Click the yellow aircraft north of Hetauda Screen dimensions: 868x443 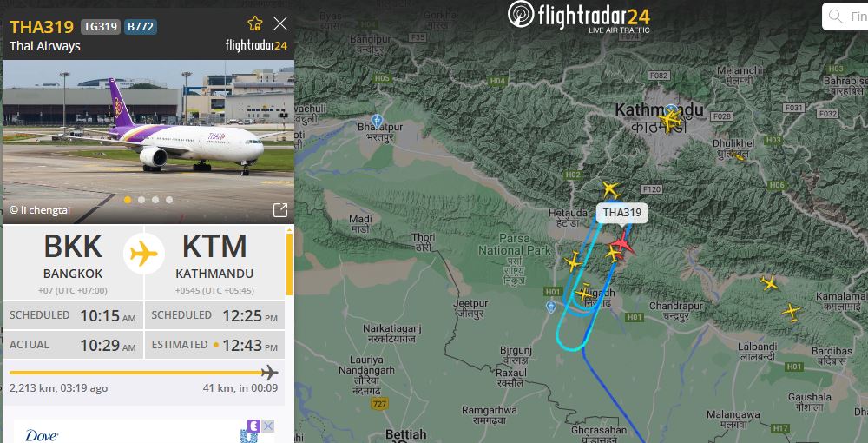coord(610,190)
